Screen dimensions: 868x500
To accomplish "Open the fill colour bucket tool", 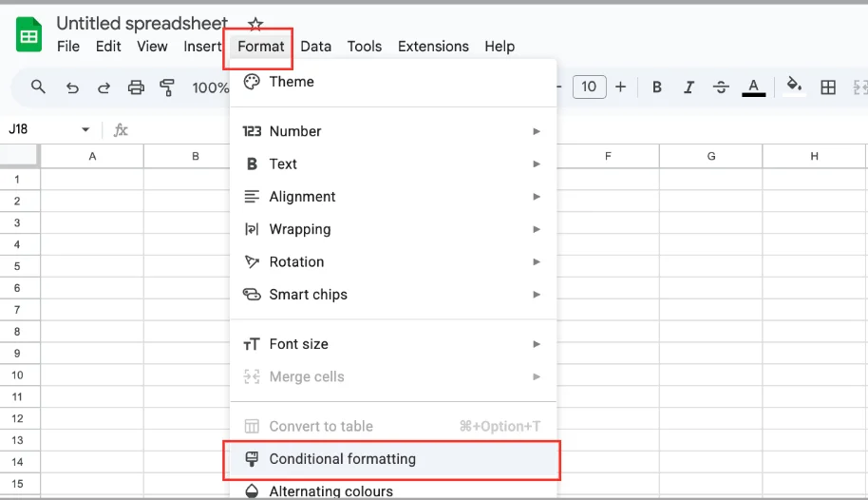I will pyautogui.click(x=794, y=85).
